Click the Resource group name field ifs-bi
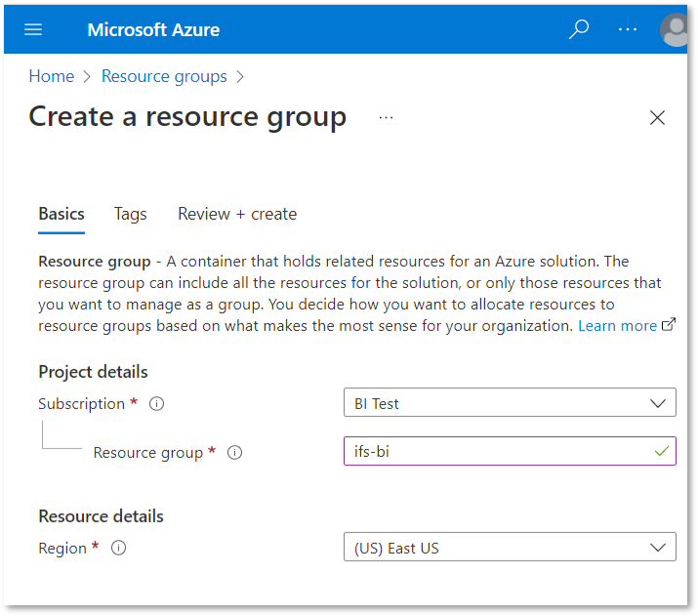The height and width of the screenshot is (616, 698). (510, 451)
